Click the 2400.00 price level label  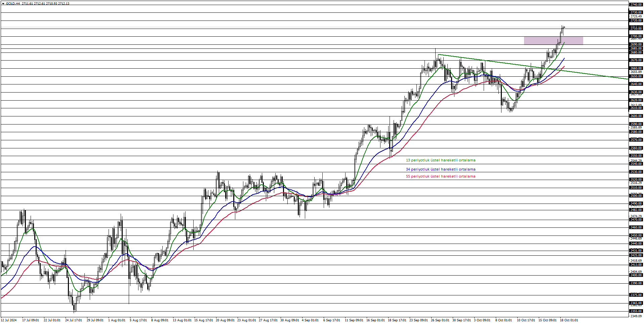pyautogui.click(x=636, y=275)
